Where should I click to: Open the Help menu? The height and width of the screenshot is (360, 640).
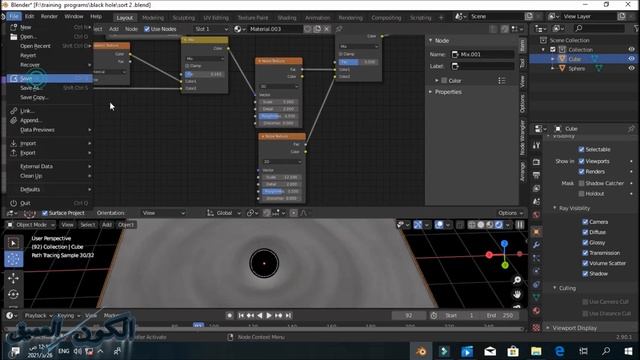coord(96,17)
